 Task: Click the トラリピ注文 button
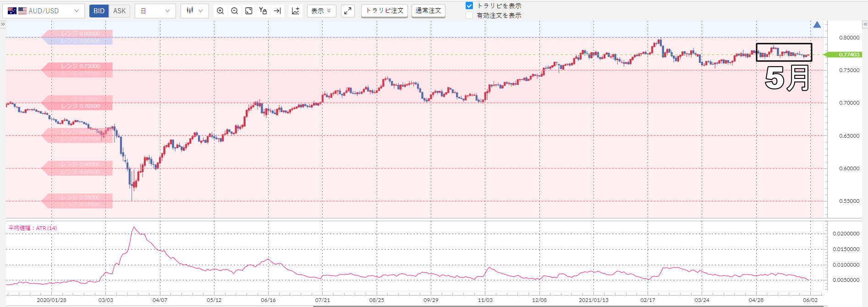385,11
